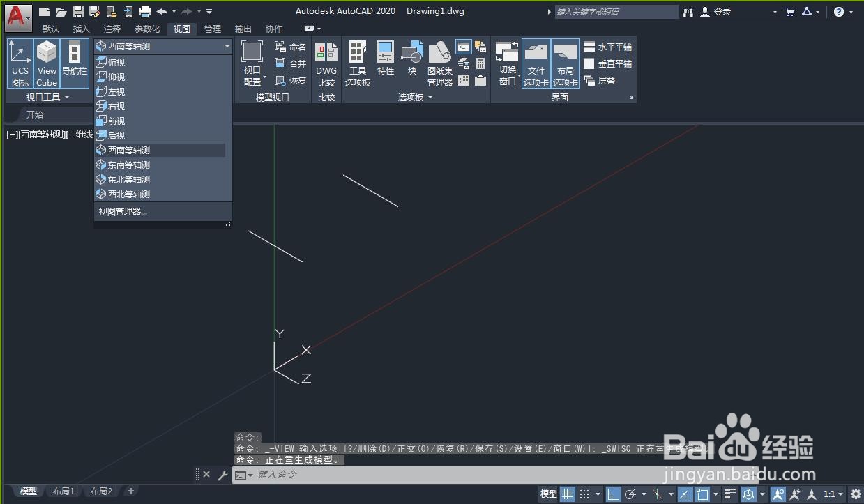Click the Start (开始) file tab

pyautogui.click(x=35, y=114)
